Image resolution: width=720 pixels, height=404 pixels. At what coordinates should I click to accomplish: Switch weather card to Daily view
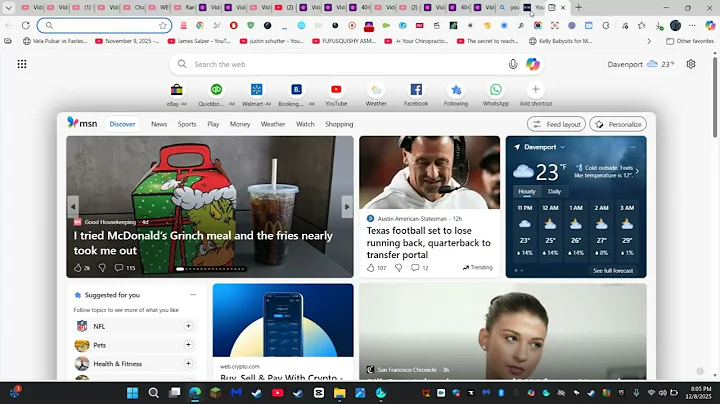coord(554,191)
